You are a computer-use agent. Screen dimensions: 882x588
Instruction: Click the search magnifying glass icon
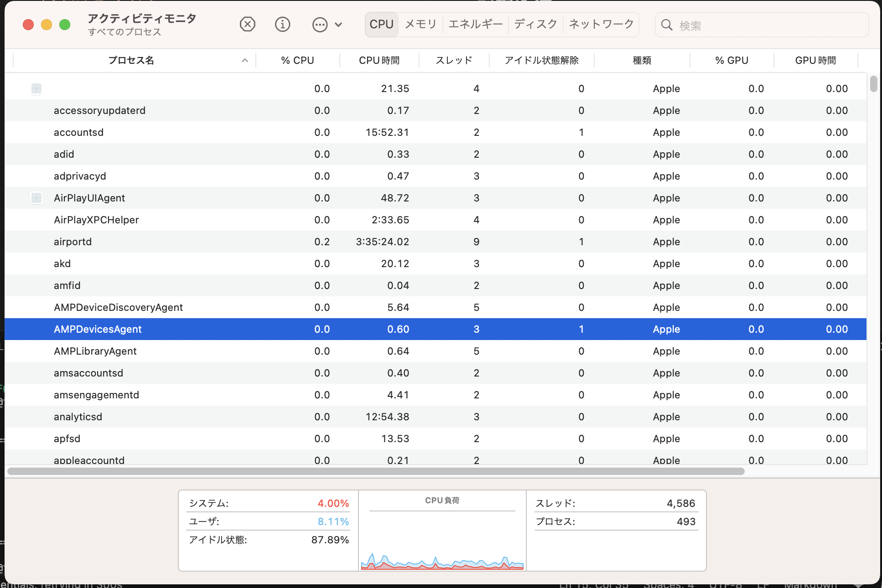(667, 25)
